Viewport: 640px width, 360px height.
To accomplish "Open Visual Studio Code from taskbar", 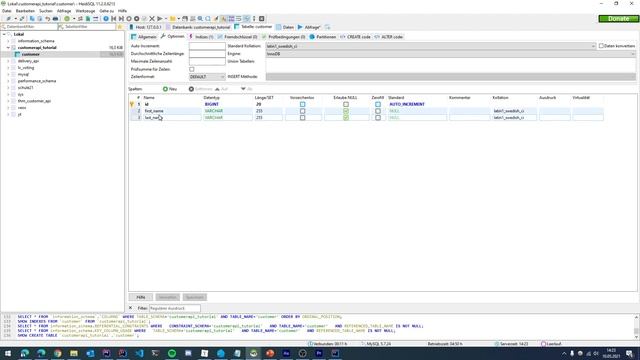I will [139, 353].
